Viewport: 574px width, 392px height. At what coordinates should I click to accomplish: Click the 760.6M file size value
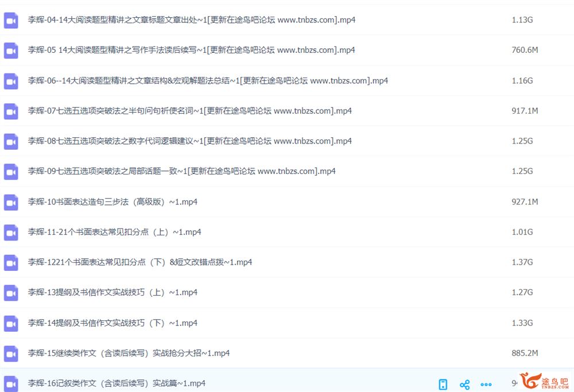click(525, 50)
